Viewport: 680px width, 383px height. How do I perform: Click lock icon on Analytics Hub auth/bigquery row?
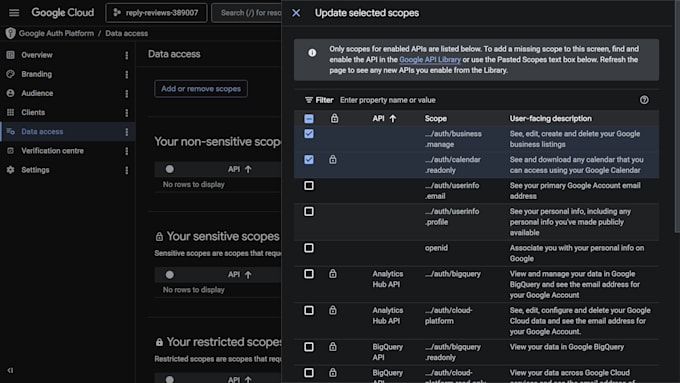pyautogui.click(x=333, y=273)
